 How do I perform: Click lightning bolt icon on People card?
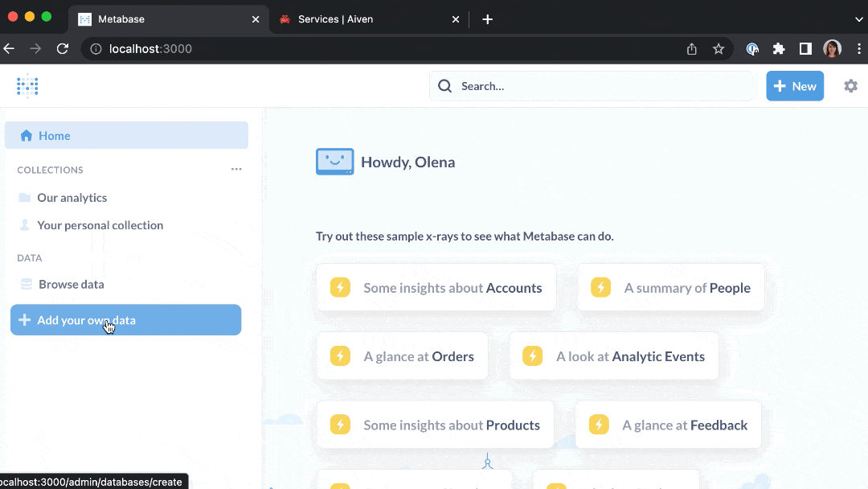[600, 287]
